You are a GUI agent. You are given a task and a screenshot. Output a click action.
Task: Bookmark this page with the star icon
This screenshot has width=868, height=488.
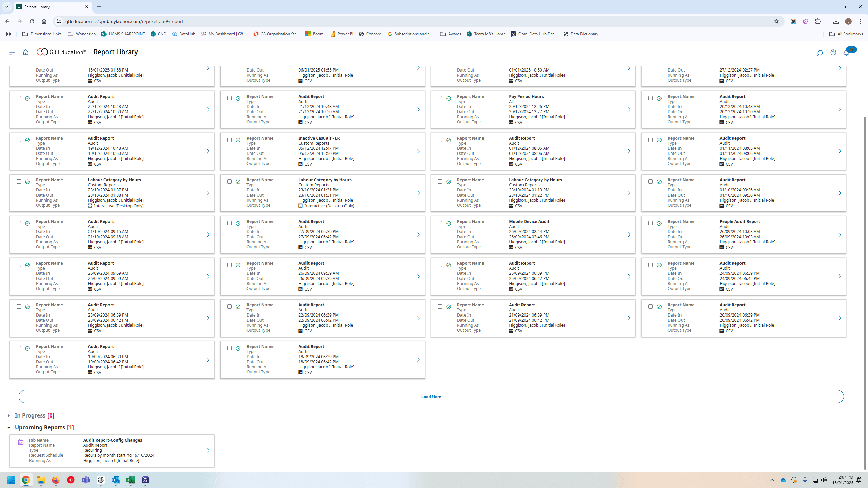click(776, 21)
